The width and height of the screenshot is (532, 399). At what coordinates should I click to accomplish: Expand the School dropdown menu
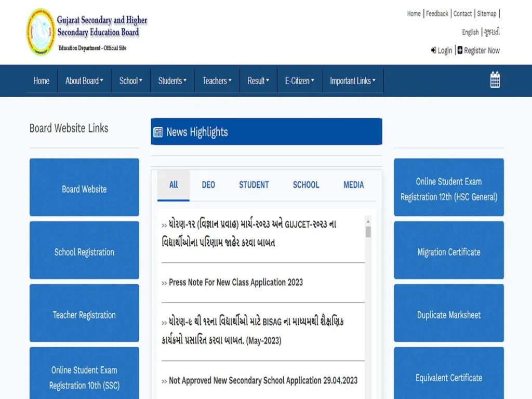click(x=130, y=81)
